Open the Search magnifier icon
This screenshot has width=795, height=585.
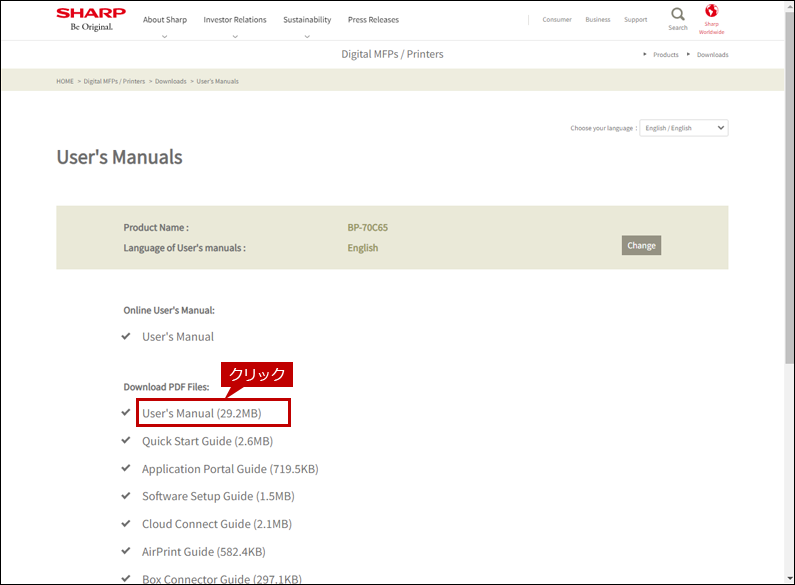coord(678,14)
